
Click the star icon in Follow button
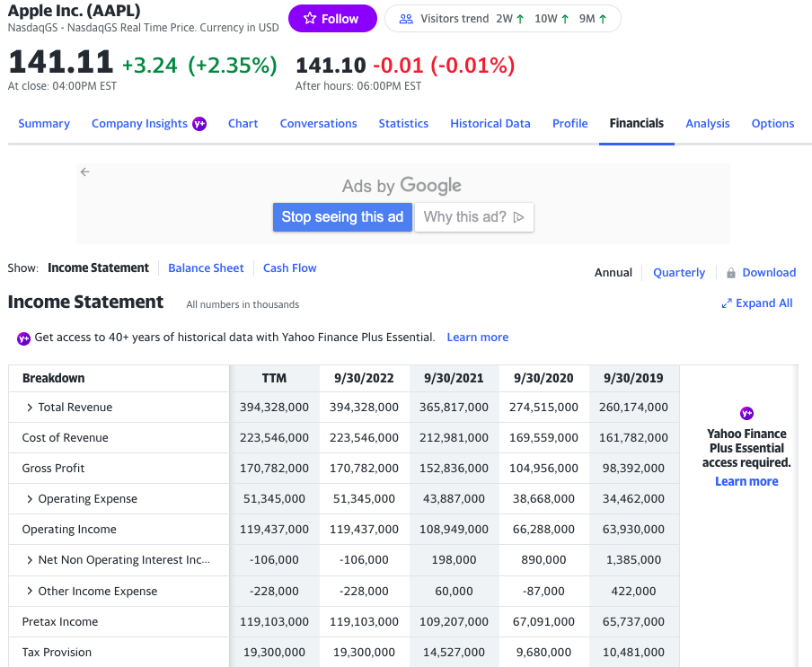(310, 19)
